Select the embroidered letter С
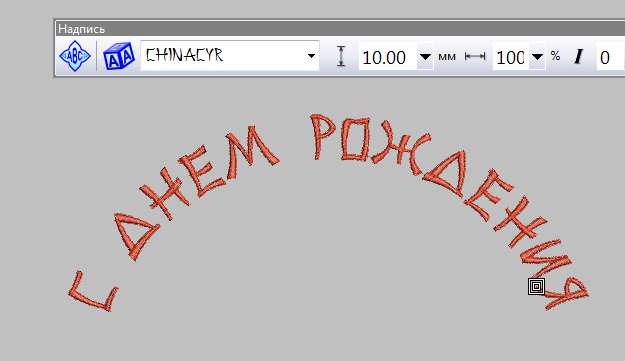The height and width of the screenshot is (361, 625). pos(94,291)
